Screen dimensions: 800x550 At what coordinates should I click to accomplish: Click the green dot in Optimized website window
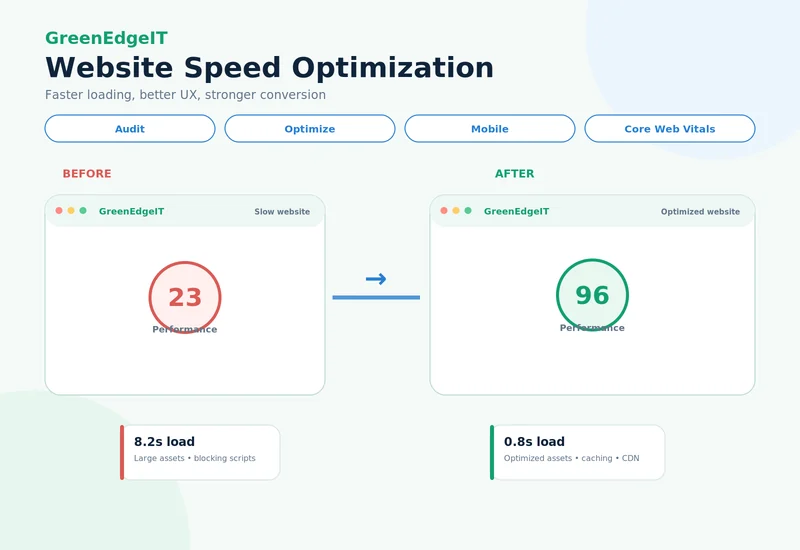click(468, 211)
